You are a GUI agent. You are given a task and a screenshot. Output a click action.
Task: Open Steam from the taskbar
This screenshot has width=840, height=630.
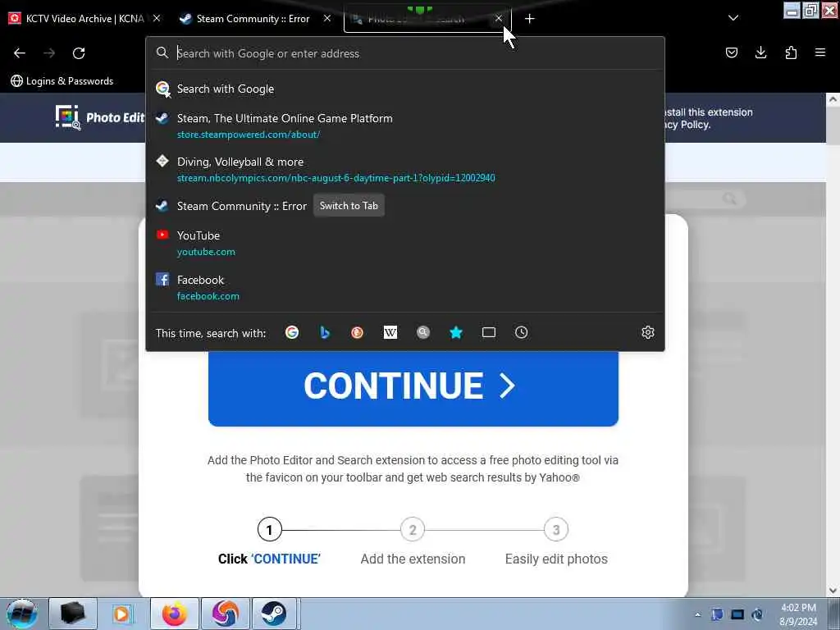[x=274, y=614]
